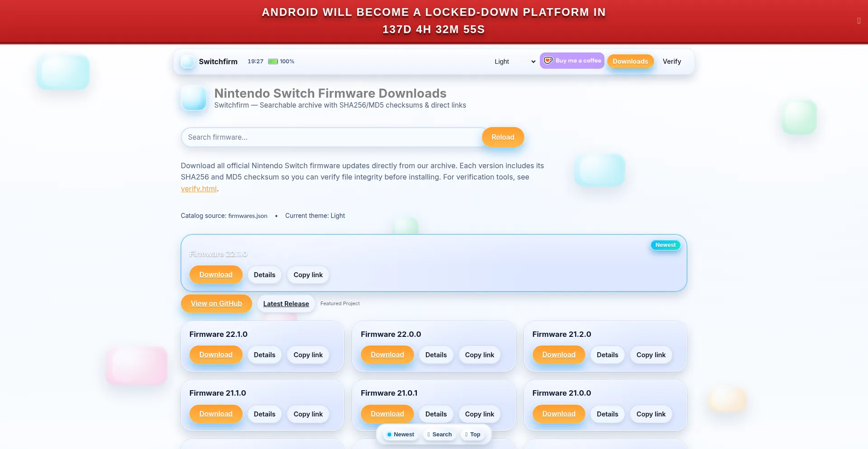Image resolution: width=868 pixels, height=449 pixels.
Task: Click Top in the floating bar
Action: pyautogui.click(x=472, y=435)
